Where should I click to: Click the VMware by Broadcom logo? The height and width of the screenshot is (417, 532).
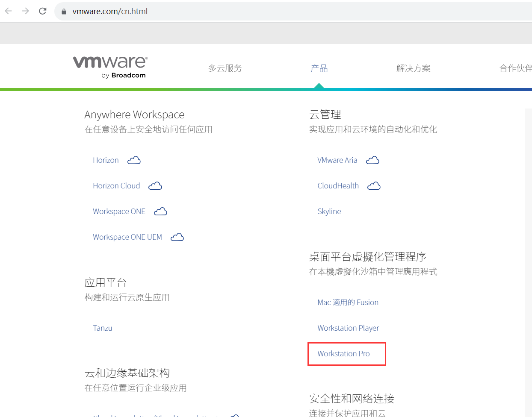pos(110,67)
